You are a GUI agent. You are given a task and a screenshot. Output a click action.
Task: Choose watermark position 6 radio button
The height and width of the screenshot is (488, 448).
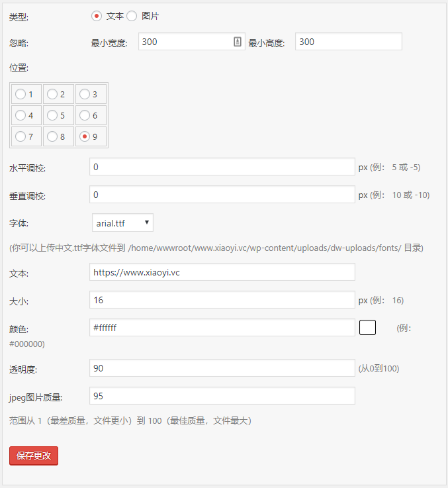(84, 115)
